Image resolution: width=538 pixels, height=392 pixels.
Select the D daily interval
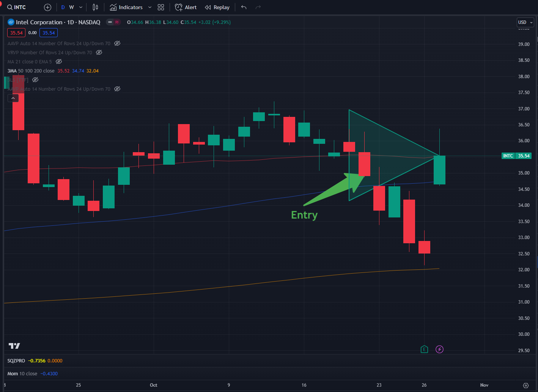(63, 7)
